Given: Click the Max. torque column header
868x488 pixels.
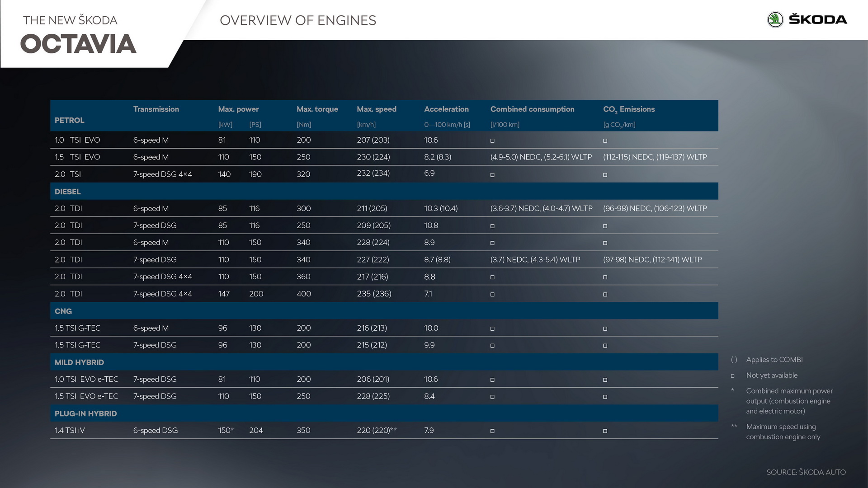Looking at the screenshot, I should (x=317, y=109).
